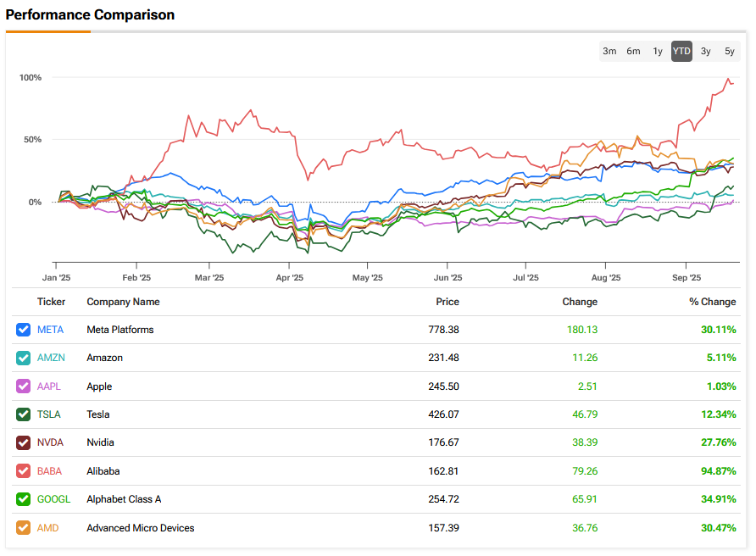
Task: Hide the BABA line via checkbox
Action: pos(23,471)
